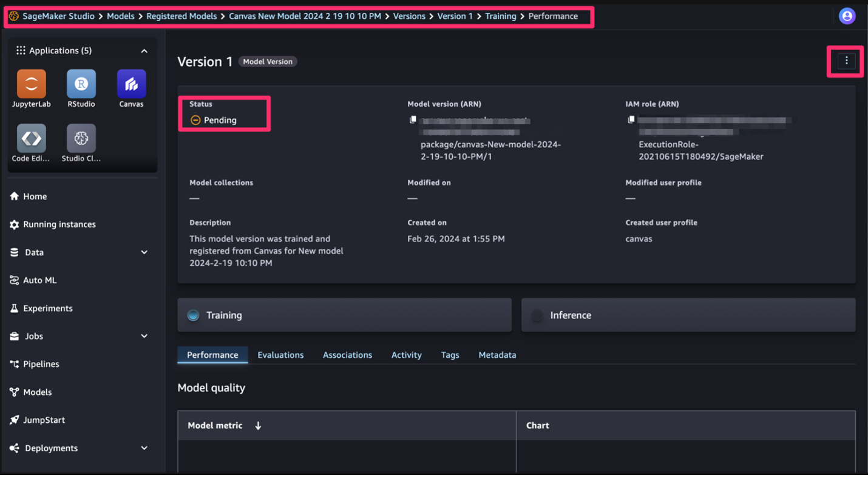Click the SageMaker Studio logo icon
Viewport: 868px width, 478px height.
click(x=13, y=16)
